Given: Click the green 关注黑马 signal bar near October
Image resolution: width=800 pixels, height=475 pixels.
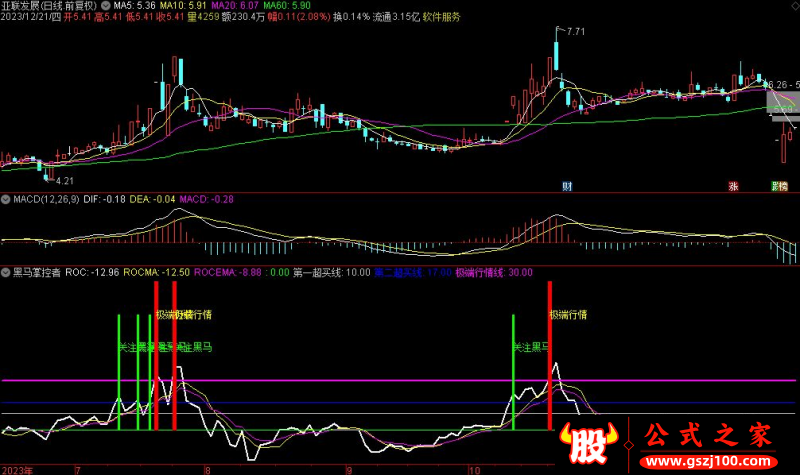Looking at the screenshot, I should (513, 372).
